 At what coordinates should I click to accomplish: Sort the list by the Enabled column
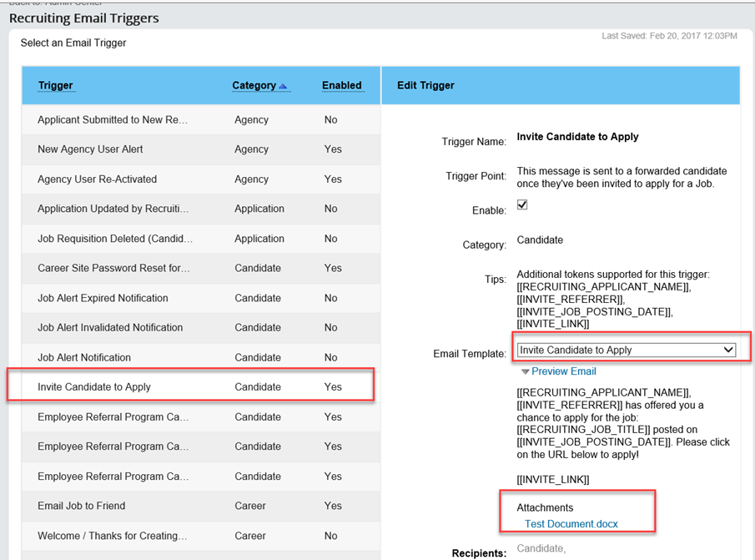(x=342, y=85)
